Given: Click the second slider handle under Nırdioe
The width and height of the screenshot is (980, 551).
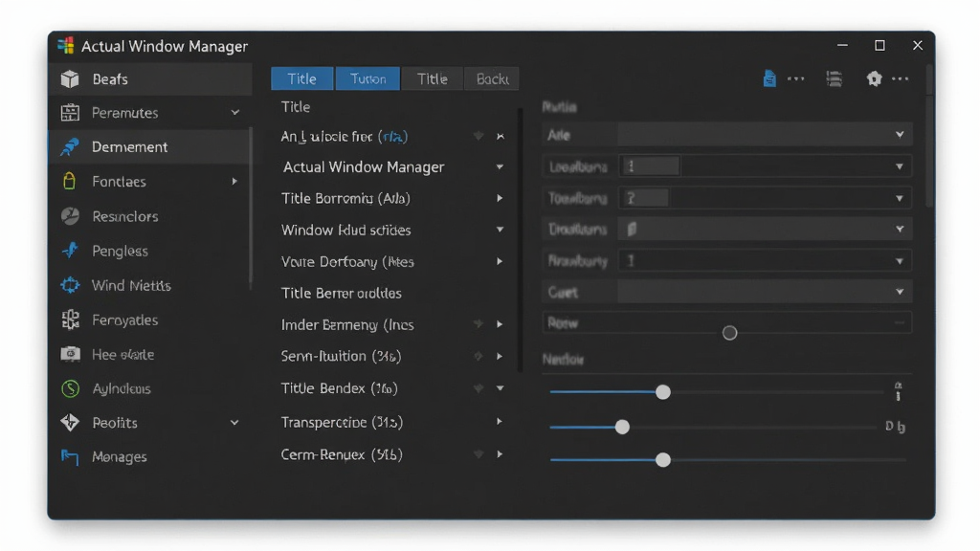Looking at the screenshot, I should coord(622,427).
